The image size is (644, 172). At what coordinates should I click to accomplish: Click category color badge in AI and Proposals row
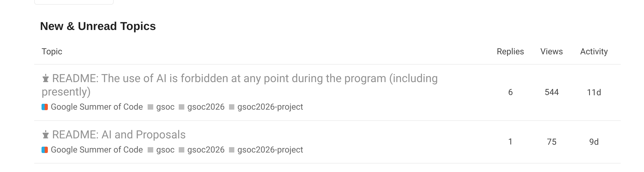(45, 150)
